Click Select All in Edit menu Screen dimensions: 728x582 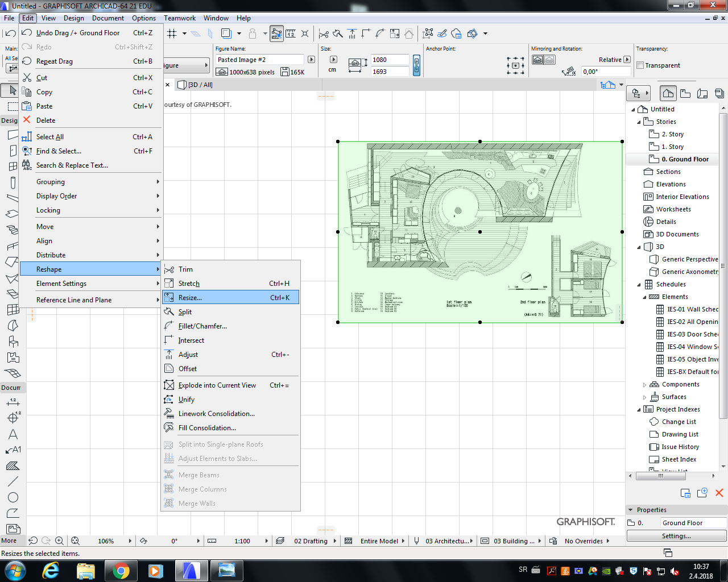pyautogui.click(x=91, y=137)
